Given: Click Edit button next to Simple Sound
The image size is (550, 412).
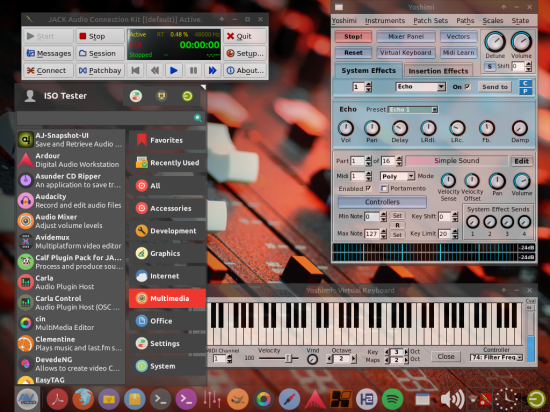Looking at the screenshot, I should point(522,161).
